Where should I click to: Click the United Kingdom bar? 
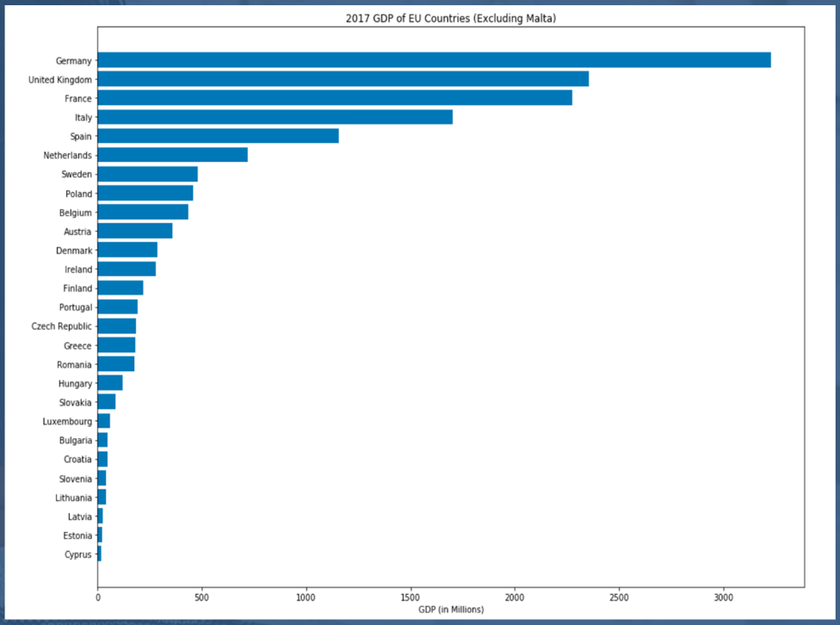pyautogui.click(x=343, y=79)
